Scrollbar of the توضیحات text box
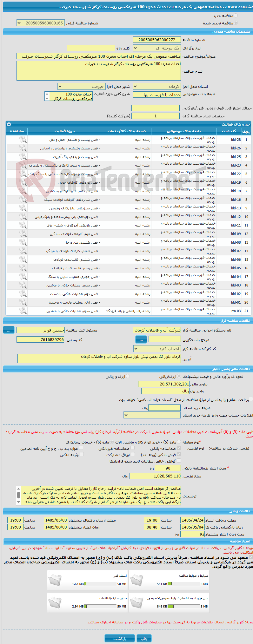 click(18, 495)
